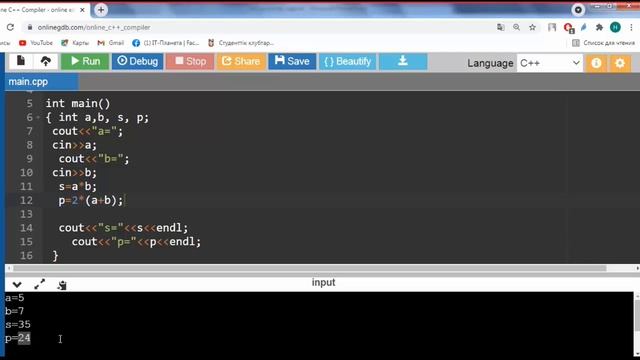Close the Online C++ Compiler tab

(82, 10)
